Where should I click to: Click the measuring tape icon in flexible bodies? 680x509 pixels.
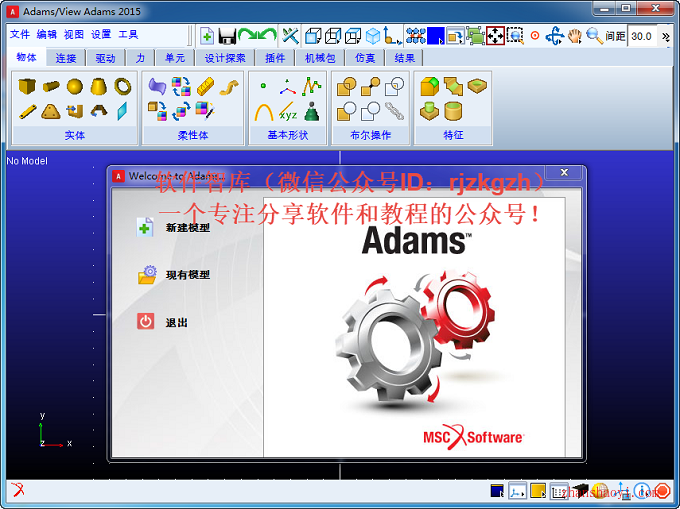point(205,86)
